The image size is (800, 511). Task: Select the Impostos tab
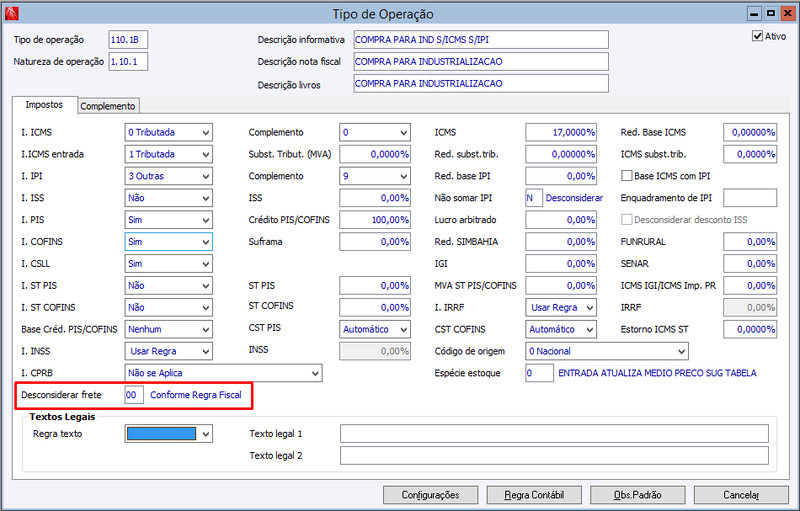click(44, 105)
